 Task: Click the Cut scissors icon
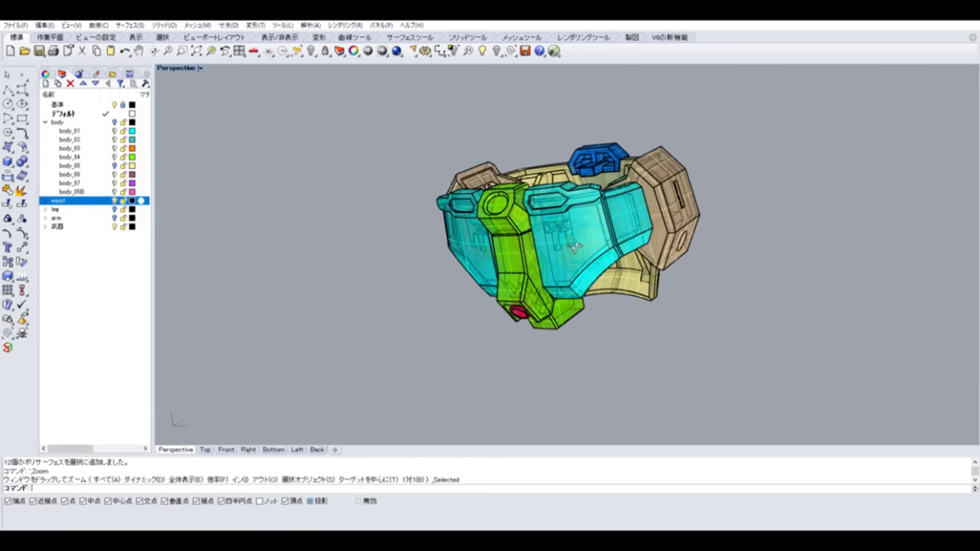(82, 51)
